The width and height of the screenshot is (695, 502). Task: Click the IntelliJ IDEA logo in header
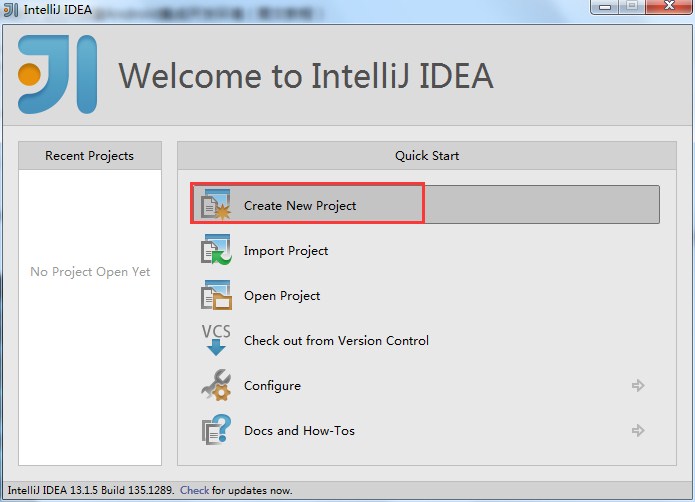(58, 74)
